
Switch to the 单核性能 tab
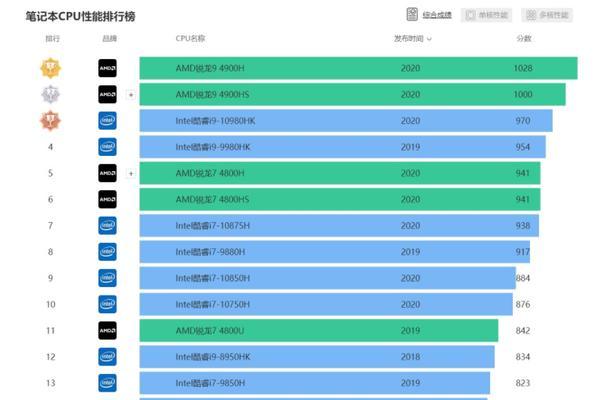(x=487, y=15)
